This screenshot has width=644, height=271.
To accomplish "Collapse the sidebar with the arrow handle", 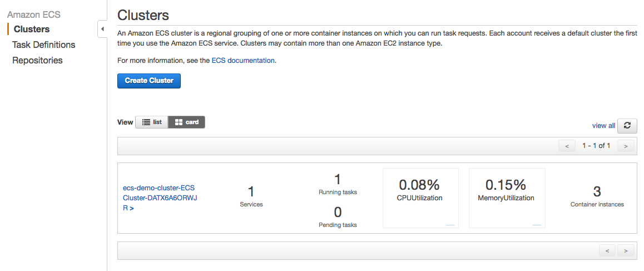I will pos(102,29).
